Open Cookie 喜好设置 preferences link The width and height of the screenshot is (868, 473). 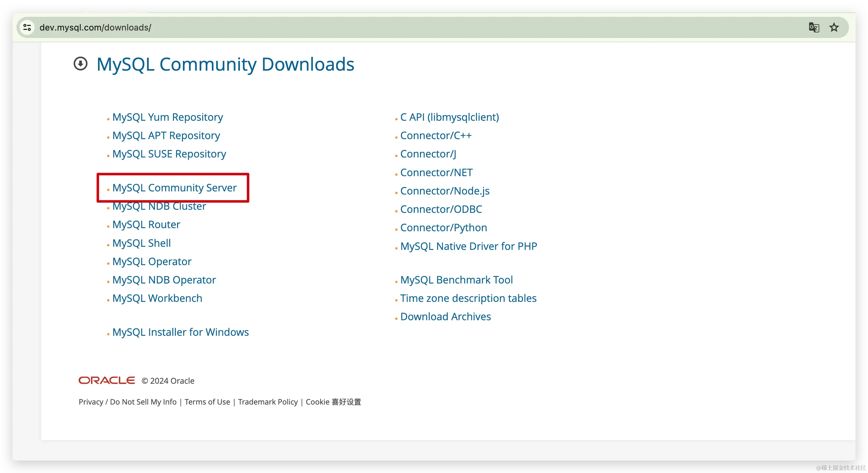(x=333, y=402)
